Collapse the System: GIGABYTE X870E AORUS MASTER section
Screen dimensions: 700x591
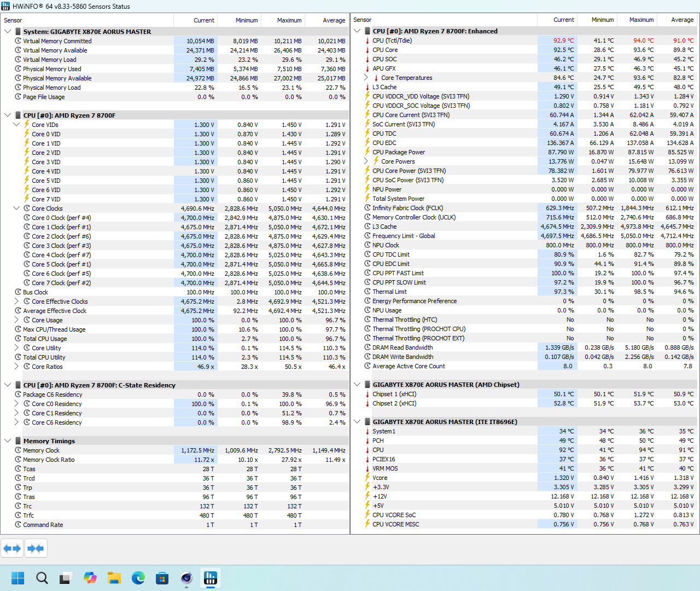pos(8,32)
